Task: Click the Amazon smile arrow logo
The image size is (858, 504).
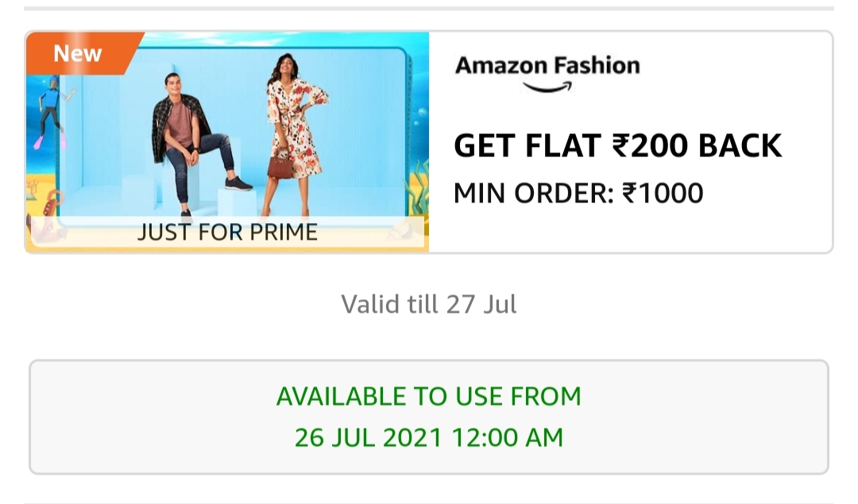Action: click(x=547, y=88)
